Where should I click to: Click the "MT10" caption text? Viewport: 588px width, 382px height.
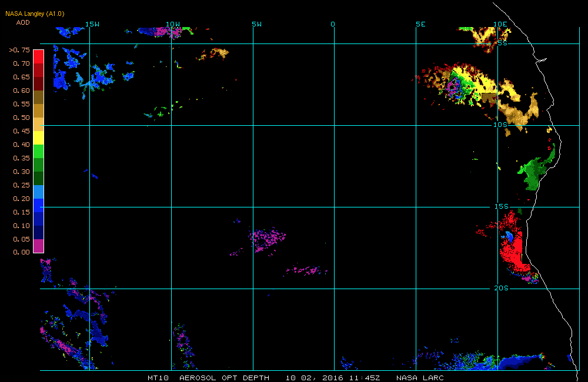tap(158, 378)
